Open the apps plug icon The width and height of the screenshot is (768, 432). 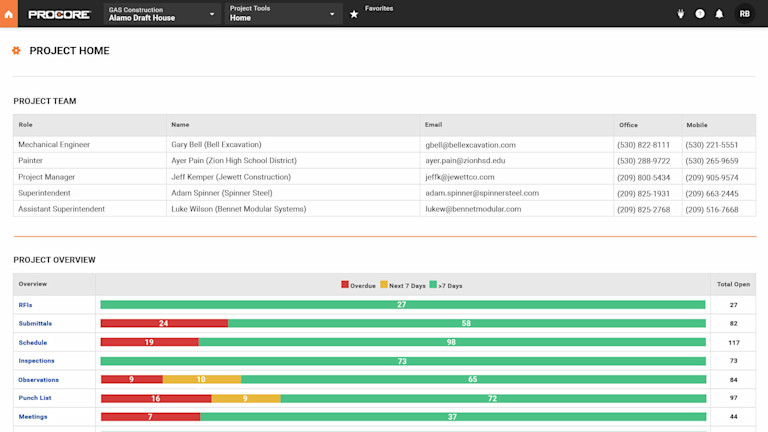click(680, 14)
